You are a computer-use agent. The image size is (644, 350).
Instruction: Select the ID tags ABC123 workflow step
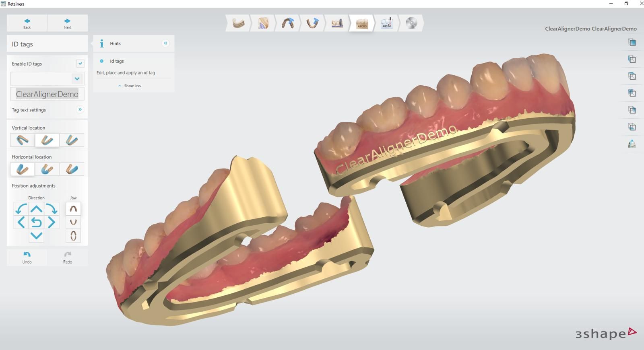pos(362,23)
